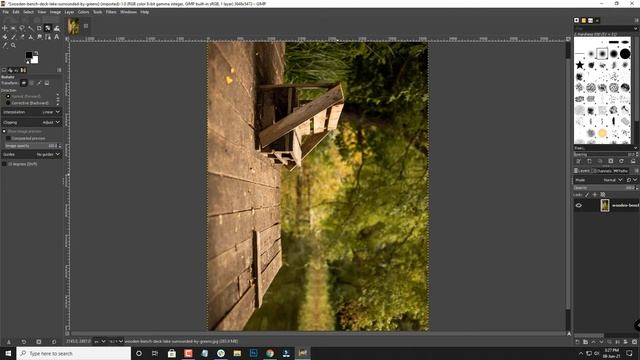
Task: Select the Color Picker tool
Action: click(x=4, y=45)
